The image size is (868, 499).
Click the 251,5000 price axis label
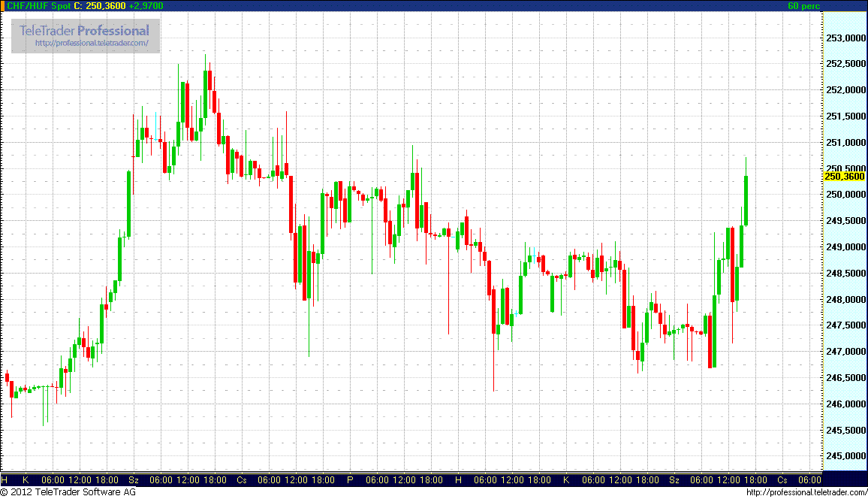[x=845, y=116]
